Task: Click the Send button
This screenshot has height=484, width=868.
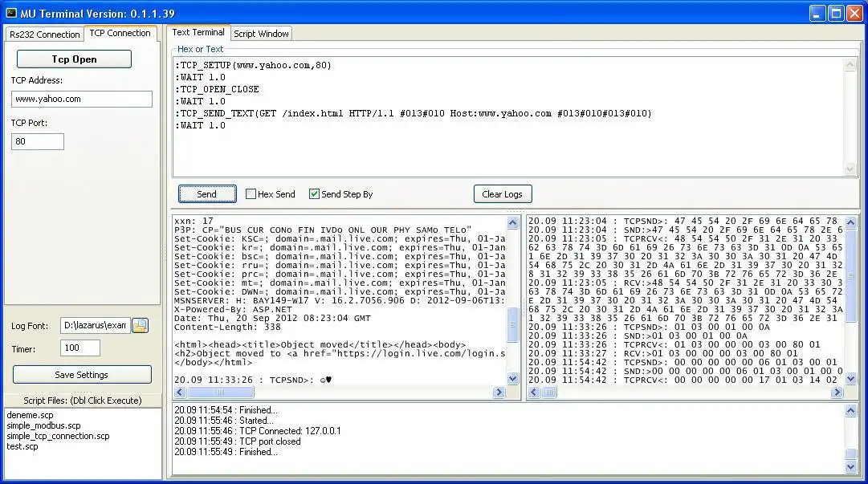Action: pos(207,194)
